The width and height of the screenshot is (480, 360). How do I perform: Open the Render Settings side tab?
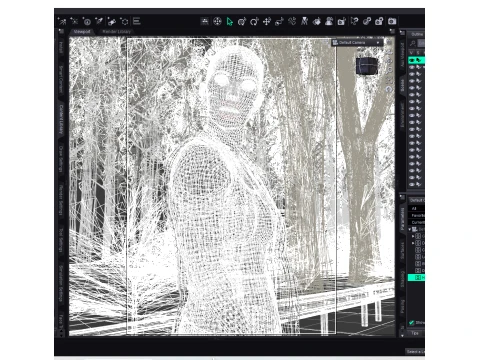pos(61,200)
